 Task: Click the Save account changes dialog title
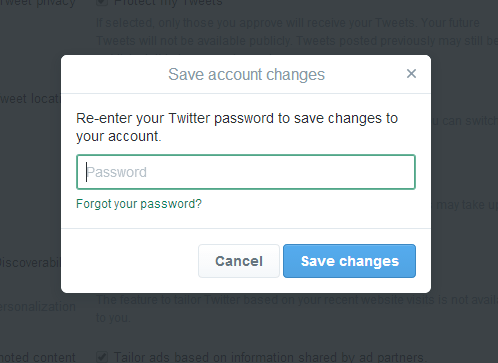tap(246, 74)
